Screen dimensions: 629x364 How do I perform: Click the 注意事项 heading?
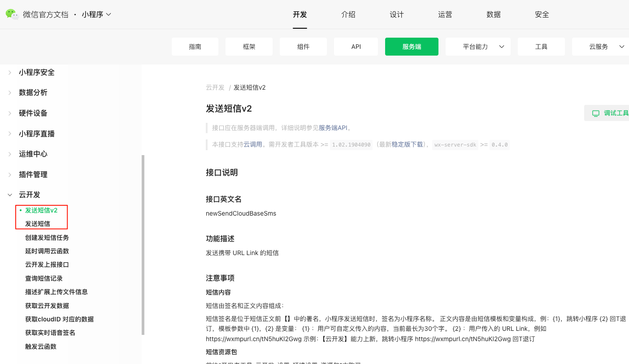(x=220, y=278)
